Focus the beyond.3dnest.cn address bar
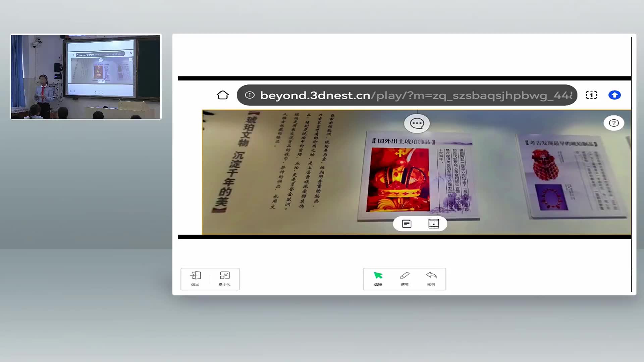The image size is (644, 362). (407, 95)
